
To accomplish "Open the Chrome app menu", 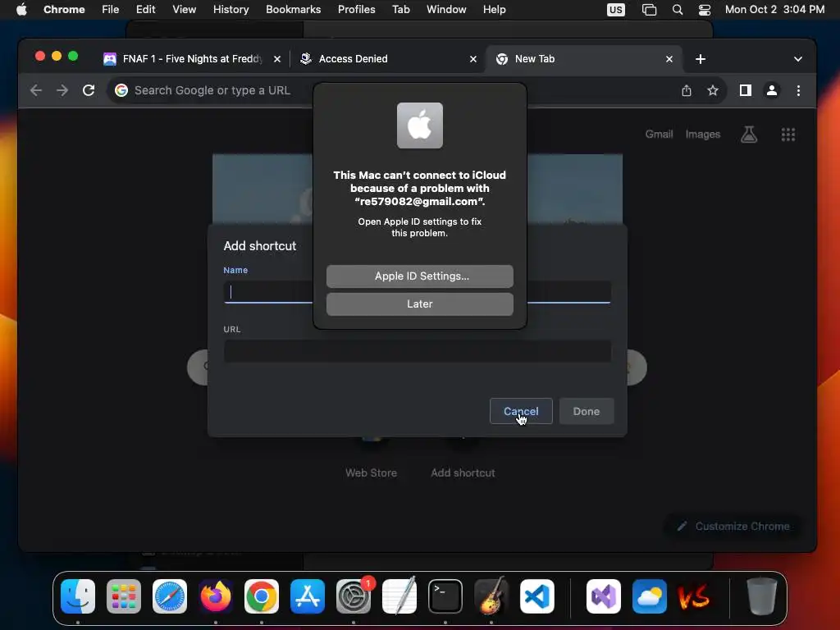I will (x=64, y=9).
